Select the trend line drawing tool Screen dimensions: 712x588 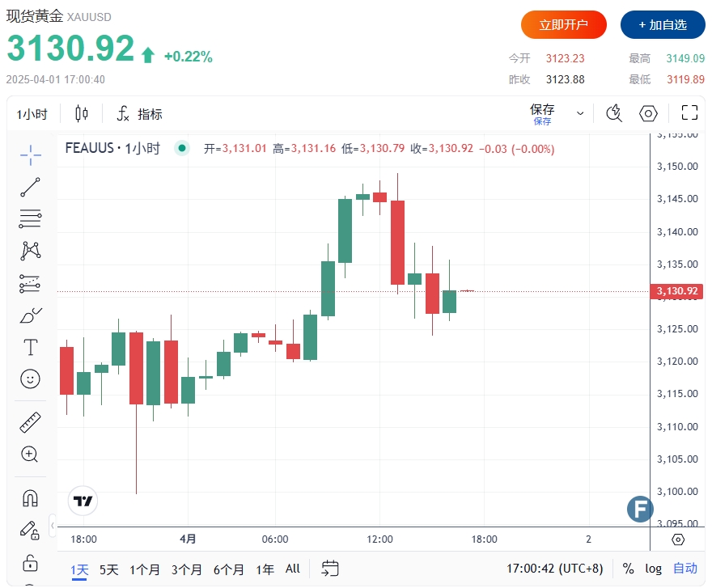(x=30, y=187)
